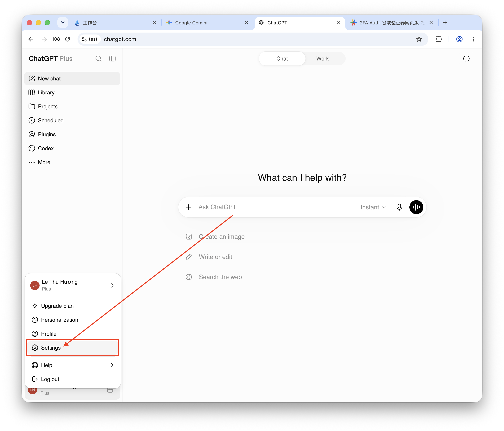This screenshot has height=431, width=504.
Task: Select Personalization from the account menu
Action: click(72, 320)
